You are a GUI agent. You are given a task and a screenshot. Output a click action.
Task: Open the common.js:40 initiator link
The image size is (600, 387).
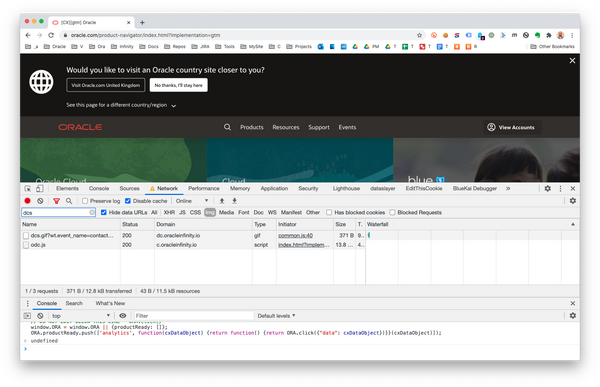tap(295, 236)
